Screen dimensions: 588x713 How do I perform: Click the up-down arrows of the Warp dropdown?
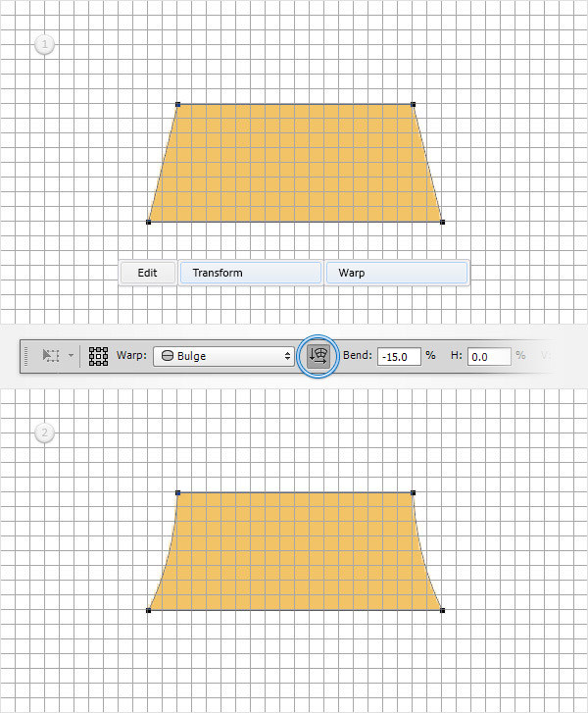[x=287, y=356]
